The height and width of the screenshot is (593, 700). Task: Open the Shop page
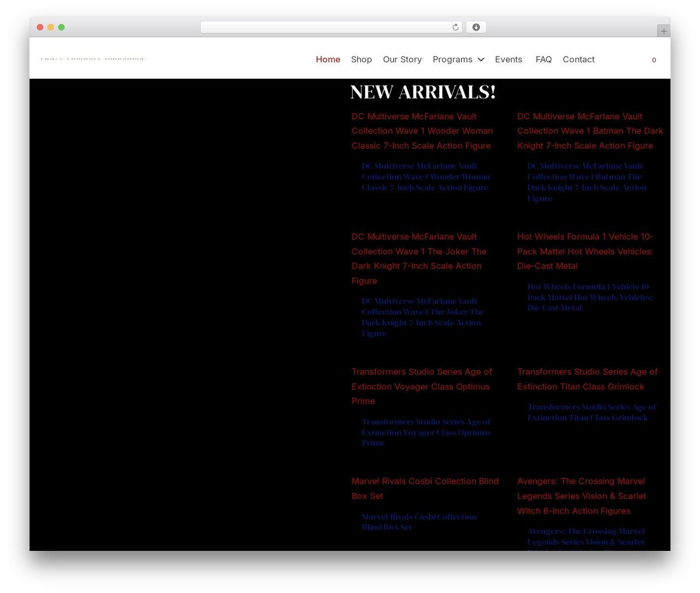(x=361, y=60)
